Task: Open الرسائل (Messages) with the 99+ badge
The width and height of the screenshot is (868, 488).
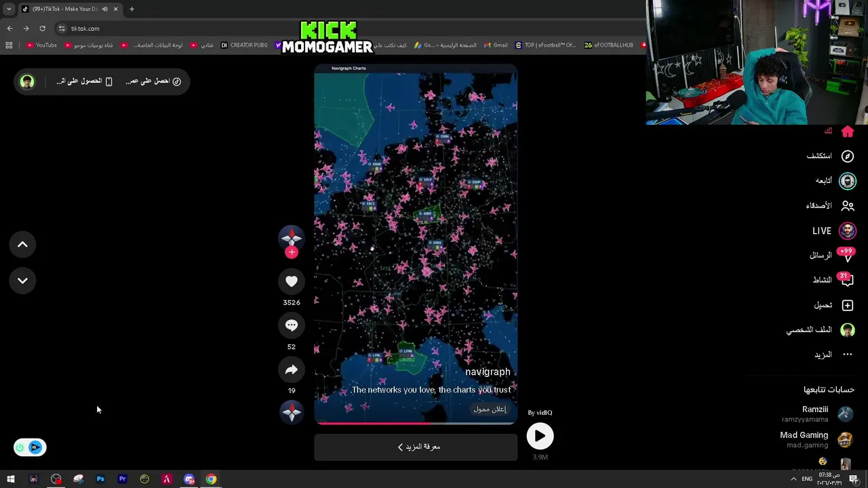Action: [831, 256]
